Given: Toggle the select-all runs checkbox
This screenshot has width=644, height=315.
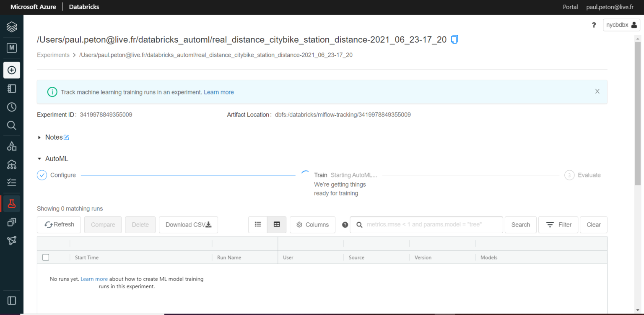Looking at the screenshot, I should coord(46,257).
